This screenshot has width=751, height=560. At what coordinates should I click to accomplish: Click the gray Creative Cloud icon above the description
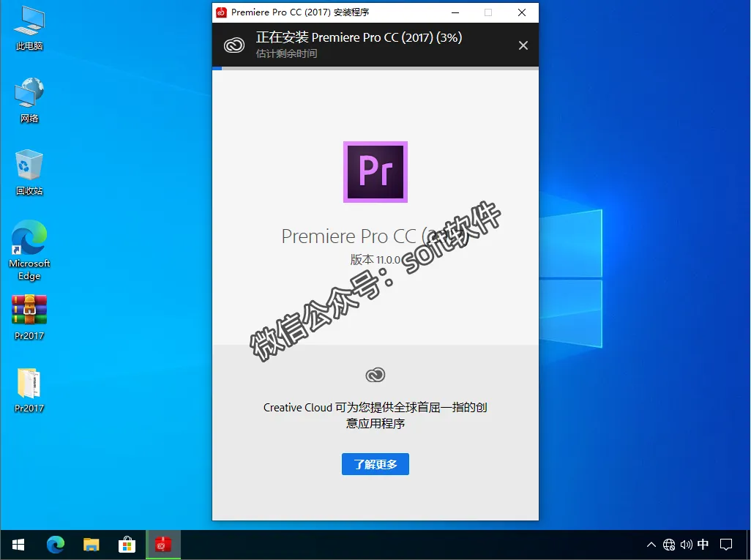[375, 375]
